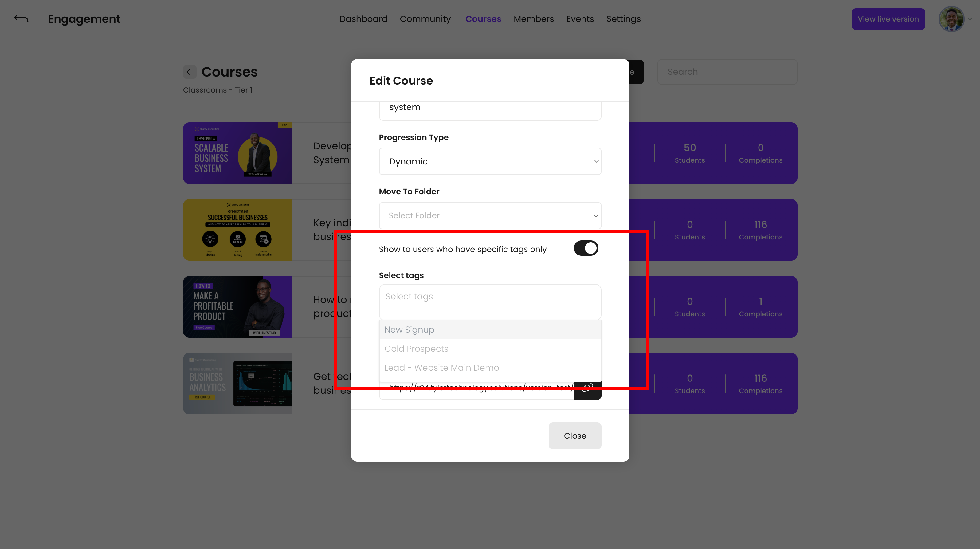Click the View live version button
The image size is (980, 549).
888,19
